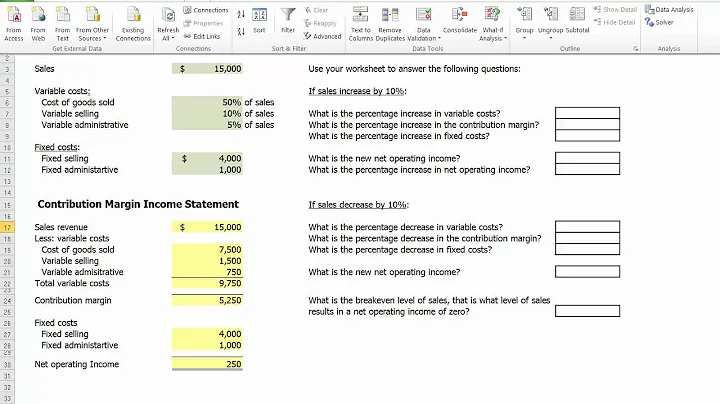Open From Other Sources dropdown
Image resolution: width=720 pixels, height=404 pixels.
[92, 24]
